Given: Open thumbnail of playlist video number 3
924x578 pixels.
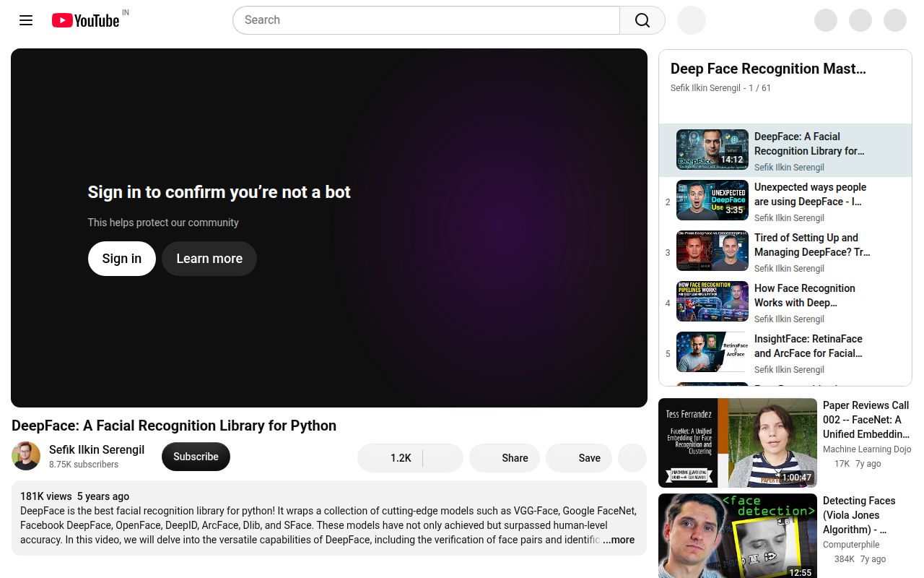Looking at the screenshot, I should coord(712,251).
